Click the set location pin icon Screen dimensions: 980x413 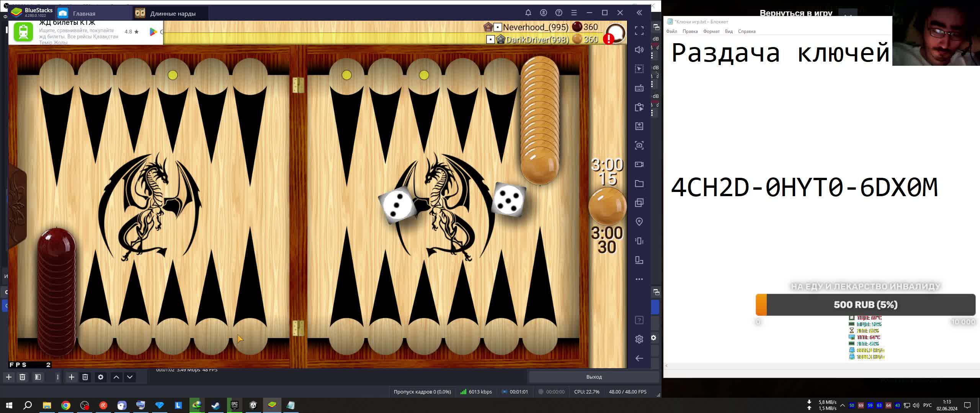point(639,222)
